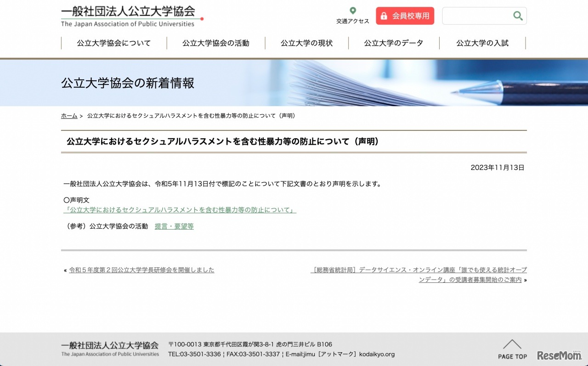Click the « arrow before the previous article link
Screen dimensions: 588x366
tap(65, 270)
